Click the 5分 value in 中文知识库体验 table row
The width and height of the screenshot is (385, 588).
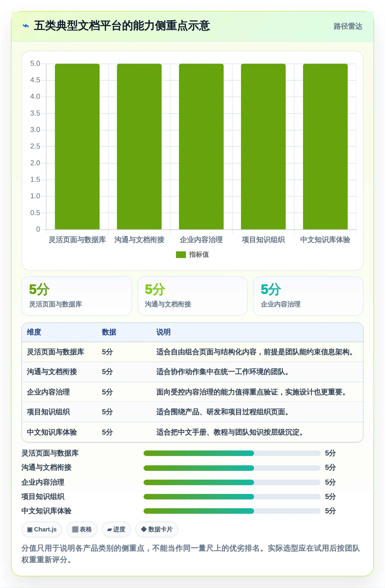[x=107, y=432]
